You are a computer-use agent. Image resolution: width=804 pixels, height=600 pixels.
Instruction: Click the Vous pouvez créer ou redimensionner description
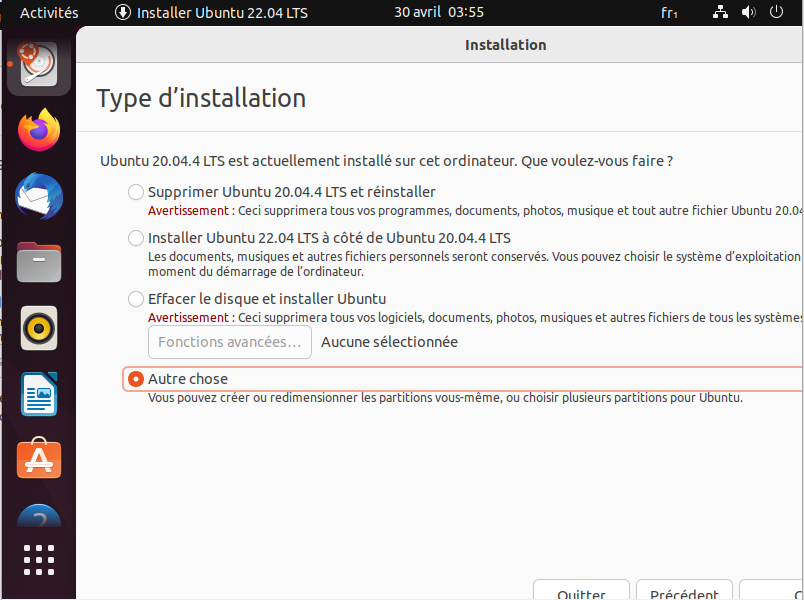pos(445,398)
